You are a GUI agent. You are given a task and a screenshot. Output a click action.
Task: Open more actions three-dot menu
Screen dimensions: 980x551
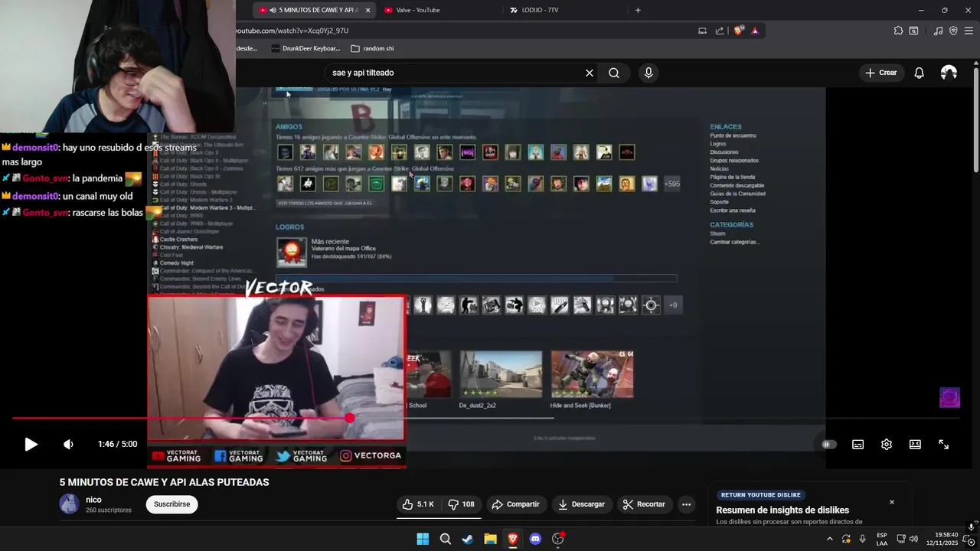pyautogui.click(x=687, y=504)
